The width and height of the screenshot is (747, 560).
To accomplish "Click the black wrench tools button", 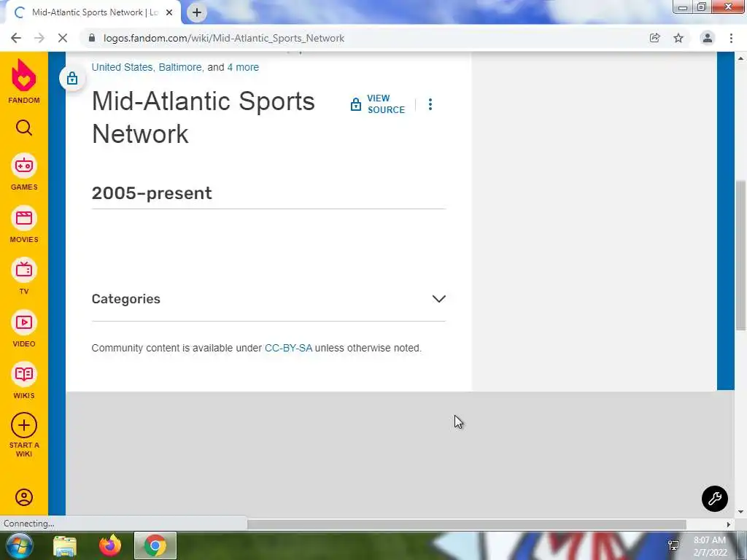I will [715, 499].
